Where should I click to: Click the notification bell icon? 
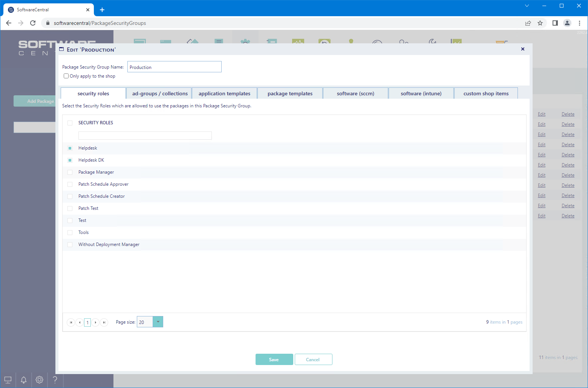pos(23,380)
